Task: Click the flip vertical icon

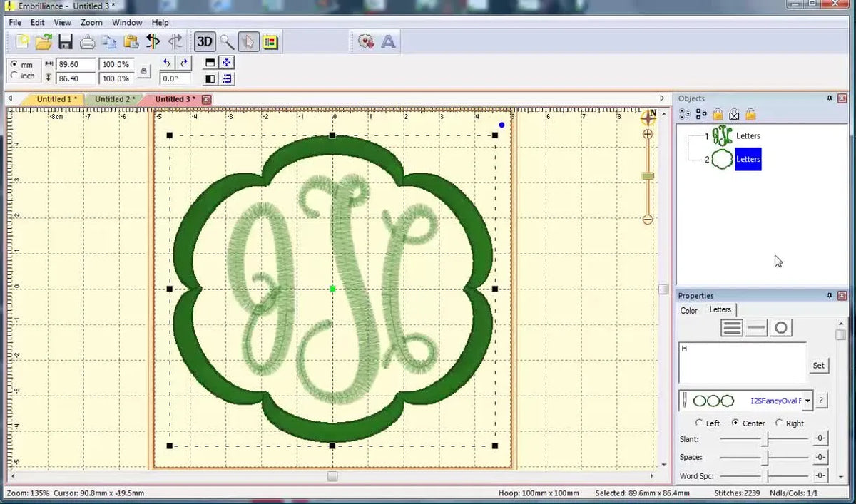Action: pyautogui.click(x=210, y=63)
